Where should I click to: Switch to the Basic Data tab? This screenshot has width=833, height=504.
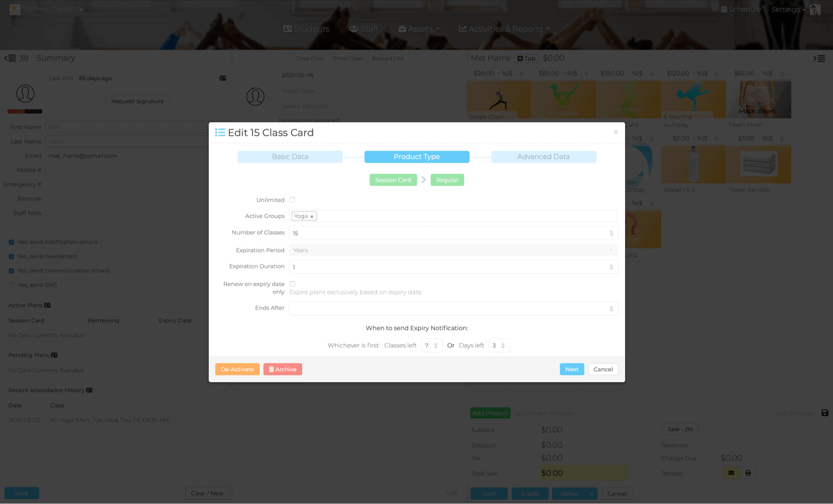pos(290,157)
